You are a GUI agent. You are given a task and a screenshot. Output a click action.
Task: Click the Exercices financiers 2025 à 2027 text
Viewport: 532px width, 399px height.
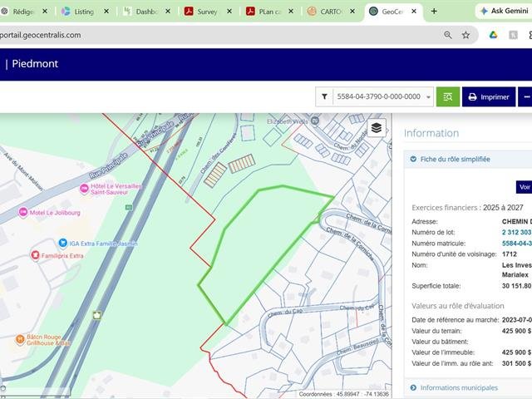pyautogui.click(x=467, y=207)
